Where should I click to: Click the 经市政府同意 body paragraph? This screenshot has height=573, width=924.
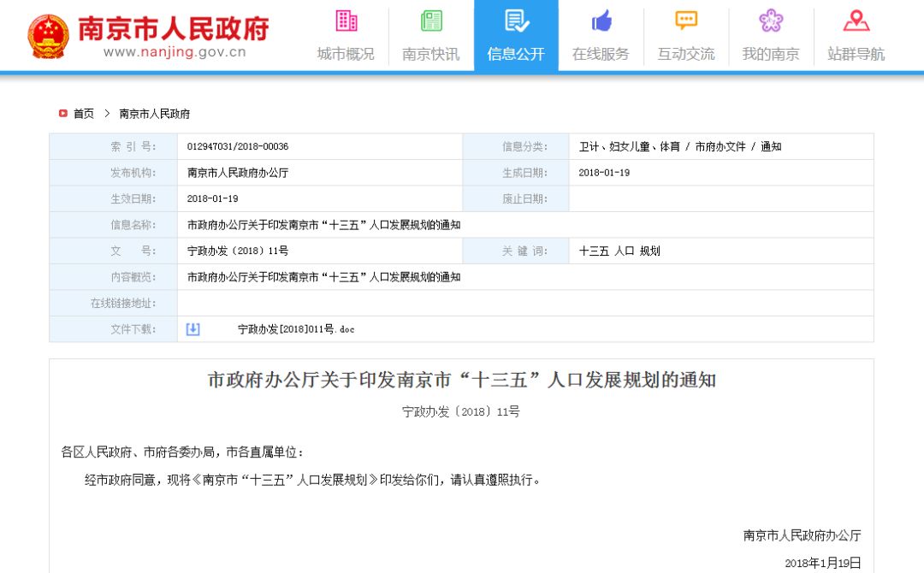click(312, 480)
